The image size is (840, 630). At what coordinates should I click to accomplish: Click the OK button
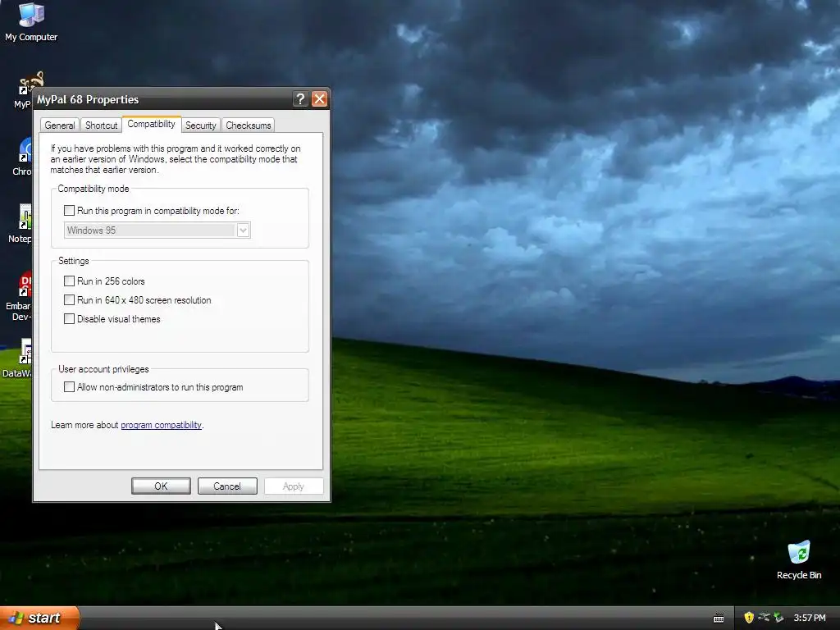[x=161, y=486]
